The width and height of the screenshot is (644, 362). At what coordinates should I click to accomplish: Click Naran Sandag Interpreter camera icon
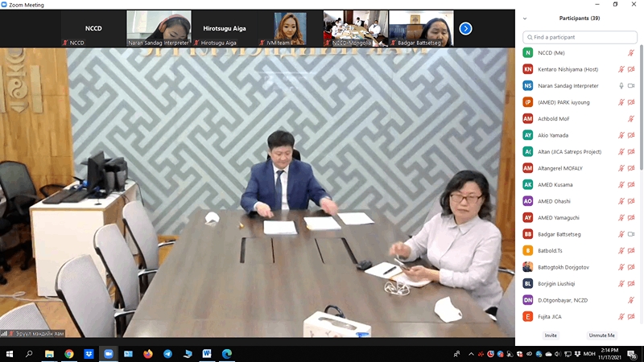(631, 86)
